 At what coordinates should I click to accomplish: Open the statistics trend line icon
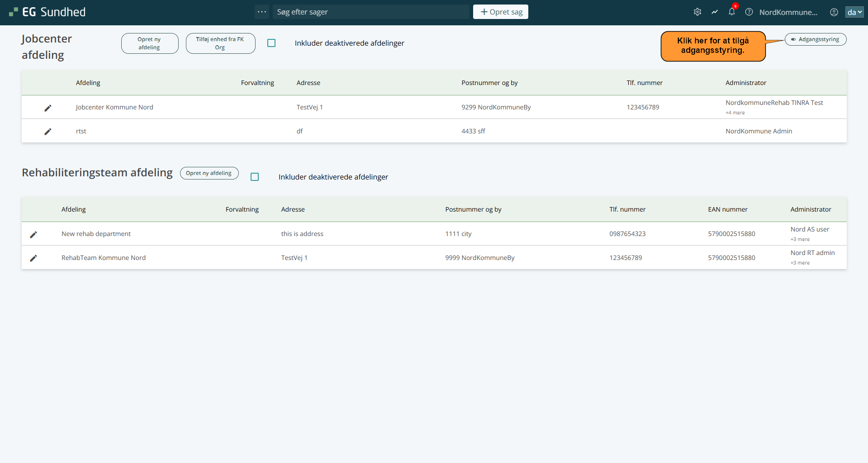coord(715,12)
